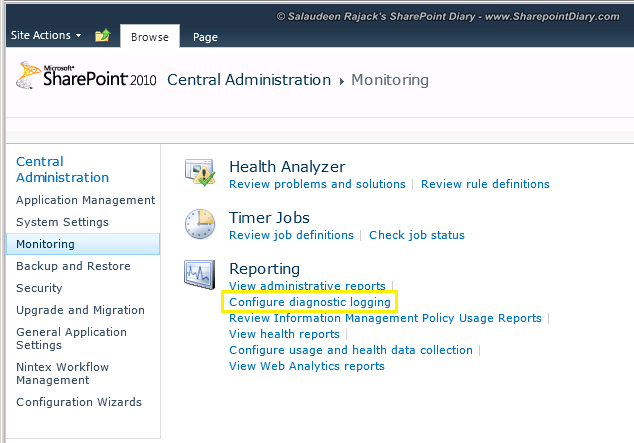Click the Timer Jobs clock icon
Screen dimensions: 634x443
[x=200, y=224]
